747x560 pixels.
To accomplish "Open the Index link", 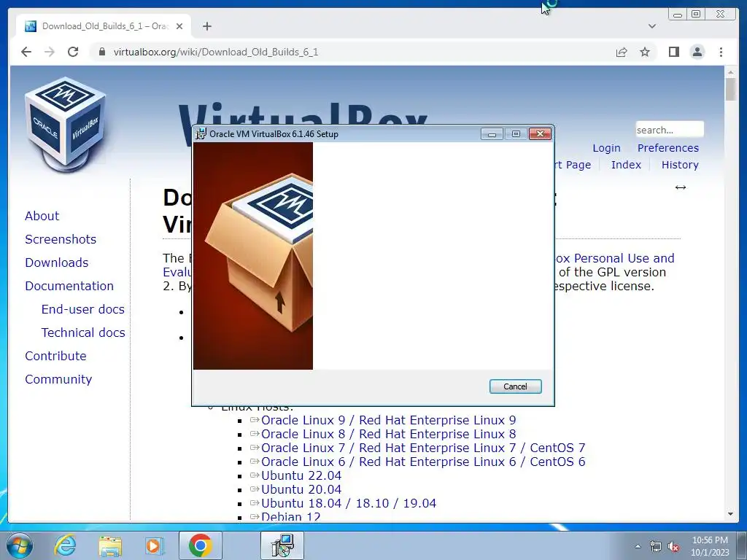I will coord(626,165).
